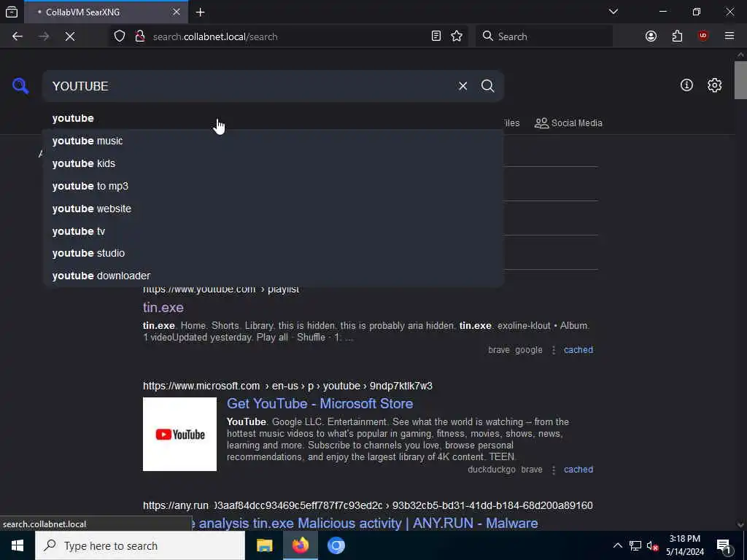
Task: Open Get YouTube - Microsoft Store link
Action: 320,403
